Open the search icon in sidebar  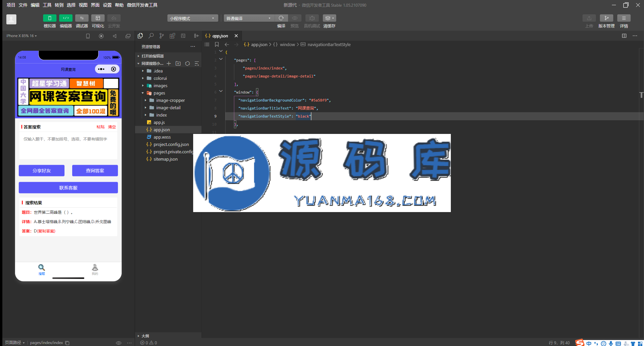click(x=151, y=36)
